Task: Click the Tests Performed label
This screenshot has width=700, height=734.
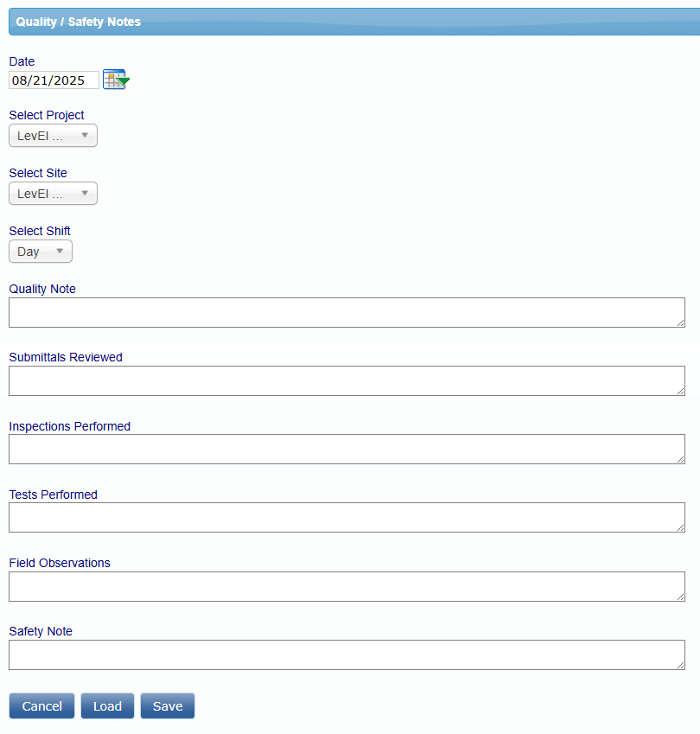Action: click(x=53, y=495)
